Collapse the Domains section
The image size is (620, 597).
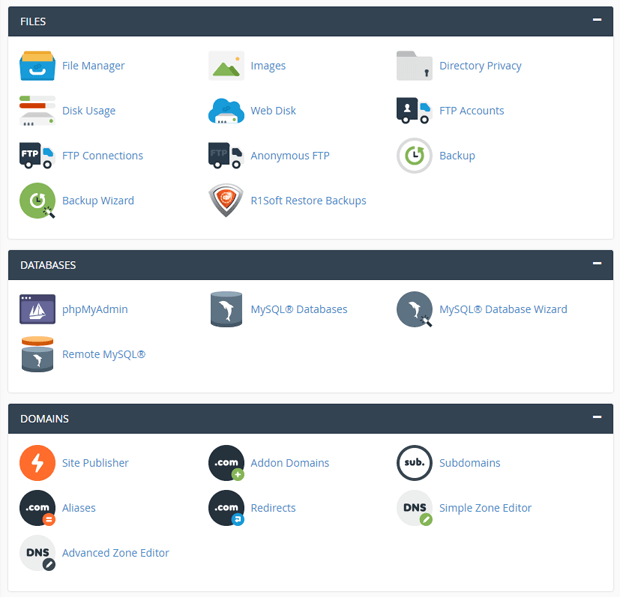597,417
